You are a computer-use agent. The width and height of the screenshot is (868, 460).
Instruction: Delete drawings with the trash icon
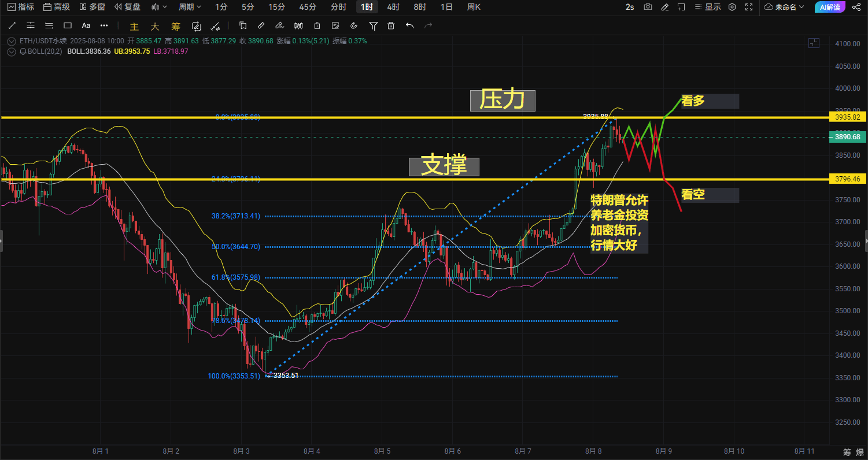coord(391,25)
